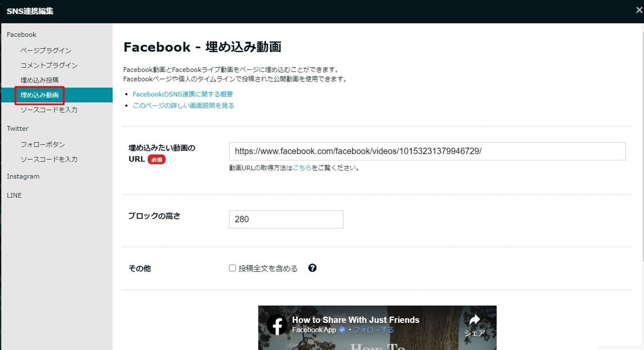
Task: Click フォローする on the video preview
Action: pyautogui.click(x=374, y=330)
